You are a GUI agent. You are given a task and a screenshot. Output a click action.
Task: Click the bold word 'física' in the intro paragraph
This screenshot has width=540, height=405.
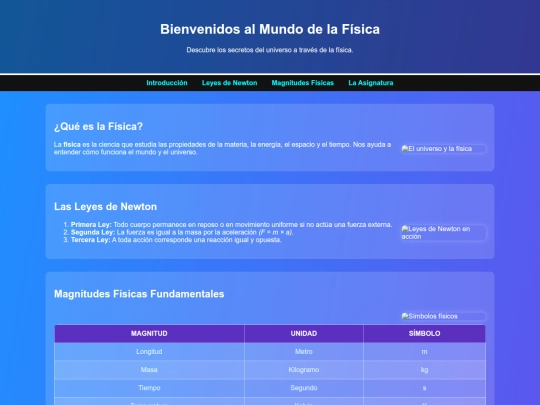point(72,145)
